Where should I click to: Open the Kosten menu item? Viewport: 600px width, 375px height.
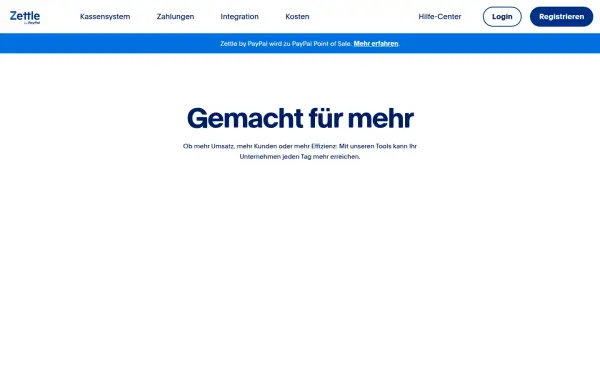tap(297, 17)
